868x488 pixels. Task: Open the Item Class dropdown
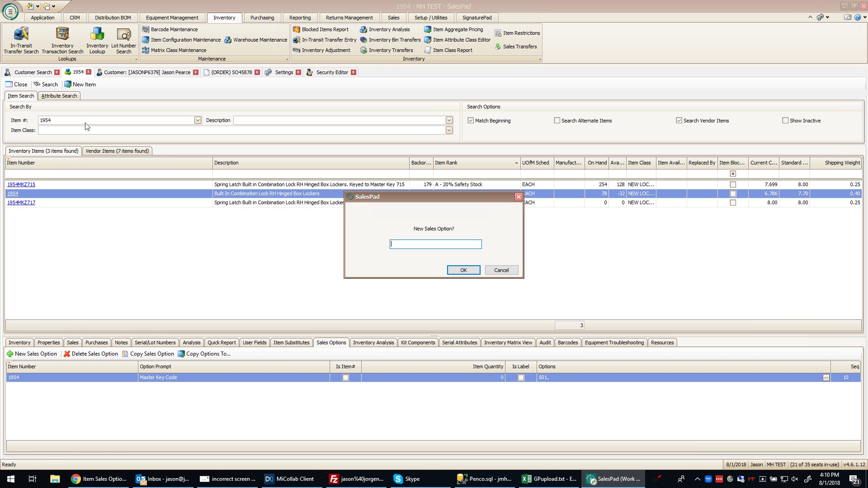pyautogui.click(x=449, y=130)
